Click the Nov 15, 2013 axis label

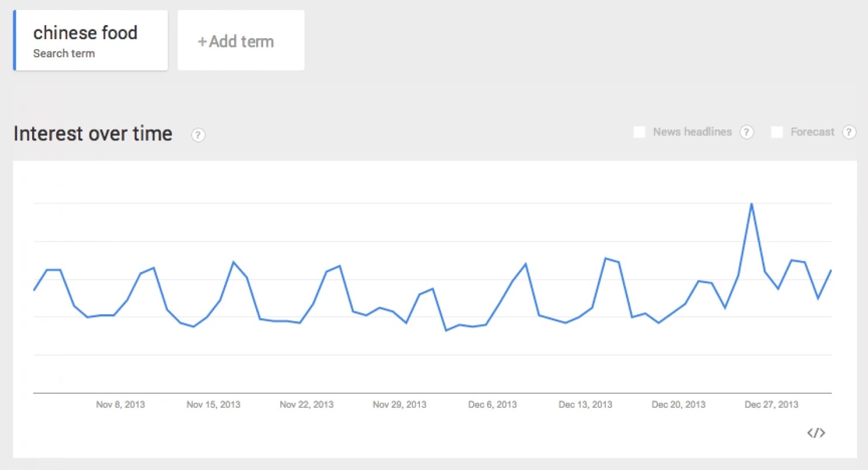point(213,404)
